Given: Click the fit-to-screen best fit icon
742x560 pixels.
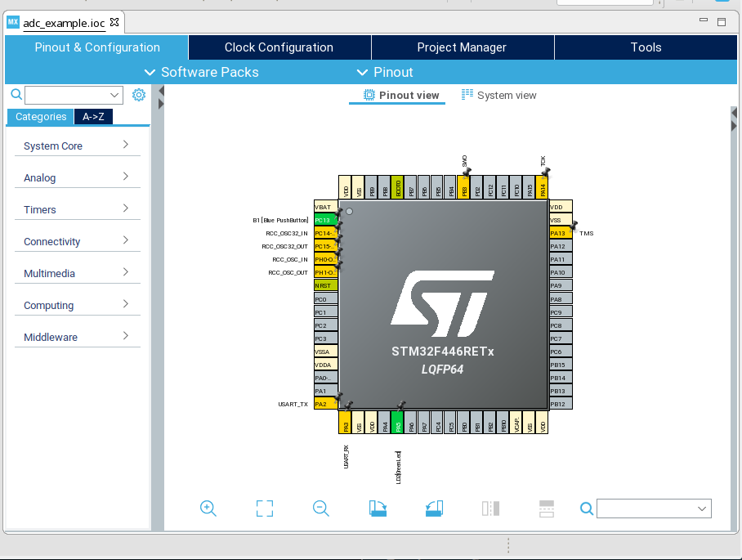Looking at the screenshot, I should pos(265,508).
